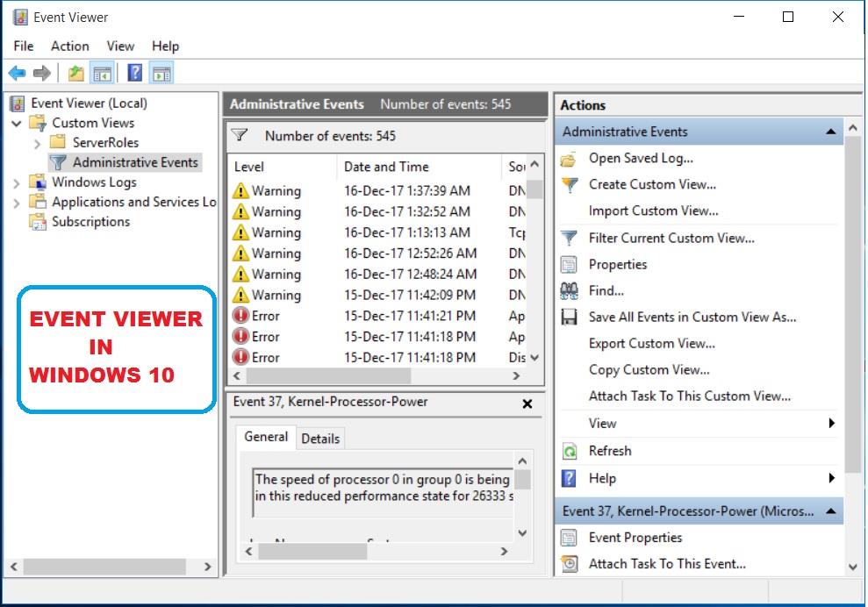This screenshot has width=868, height=607.
Task: Open the Action menu
Action: pyautogui.click(x=69, y=46)
